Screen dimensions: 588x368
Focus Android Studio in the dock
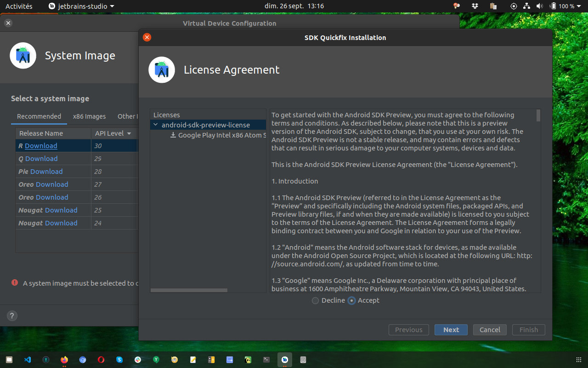(285, 360)
